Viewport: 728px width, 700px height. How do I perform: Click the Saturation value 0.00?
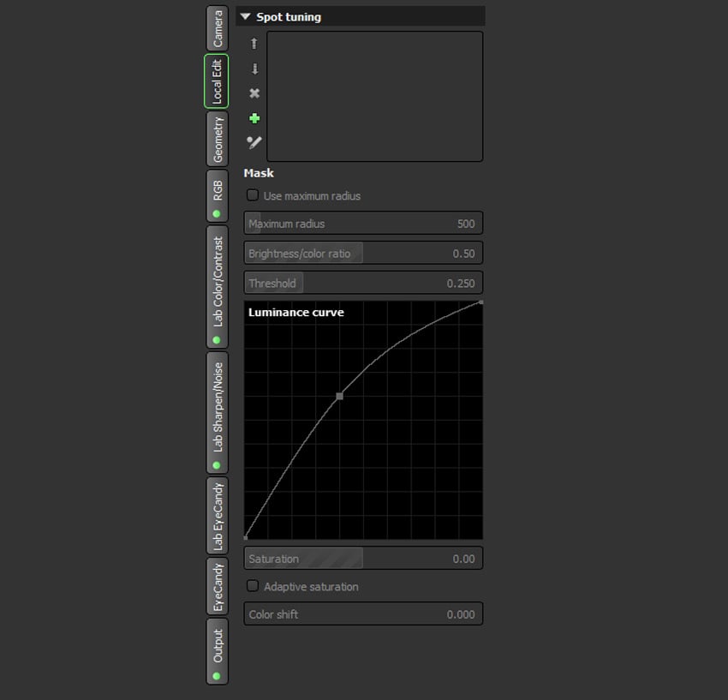[464, 559]
